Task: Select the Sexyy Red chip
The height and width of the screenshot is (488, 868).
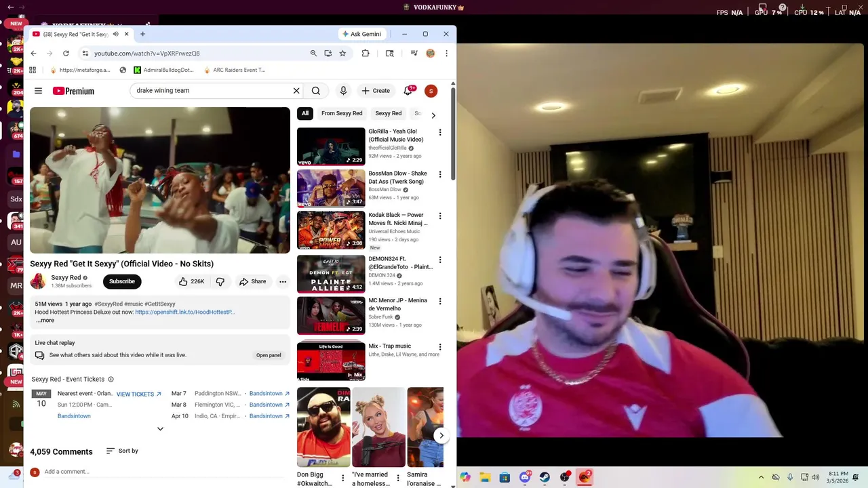Action: point(389,113)
